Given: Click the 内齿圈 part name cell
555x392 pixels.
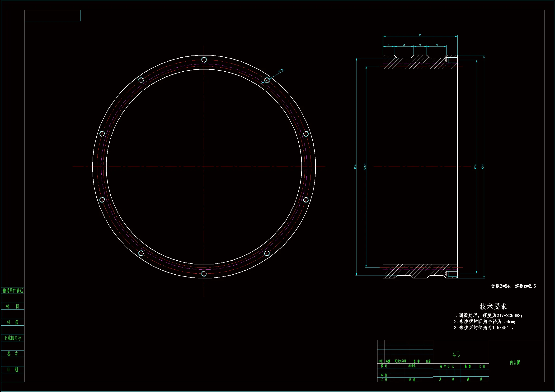Looking at the screenshot, I should [515, 362].
